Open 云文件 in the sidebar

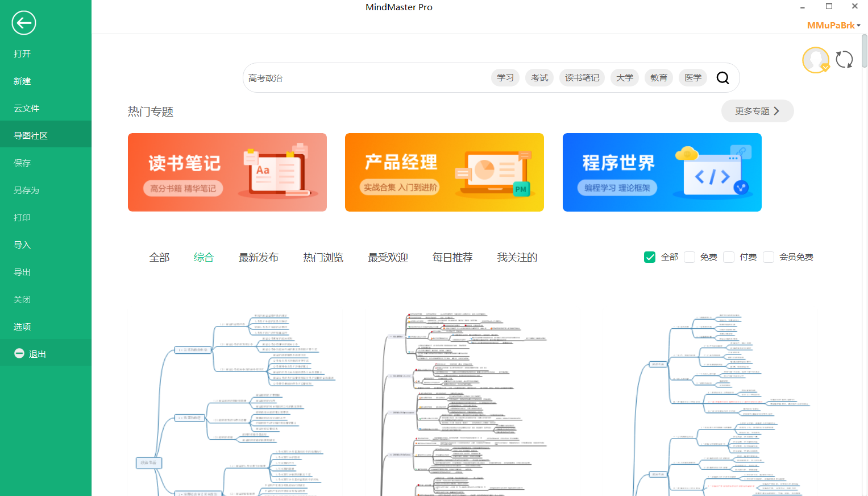click(45, 108)
